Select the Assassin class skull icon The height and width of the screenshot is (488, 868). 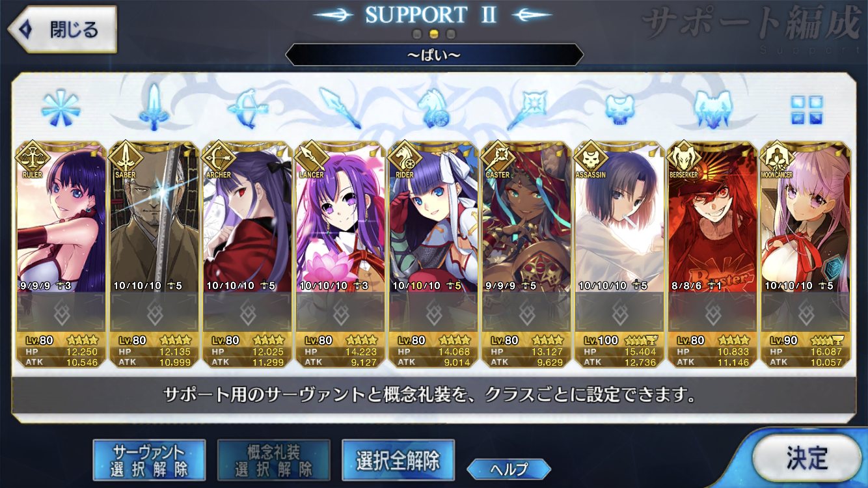[x=619, y=108]
